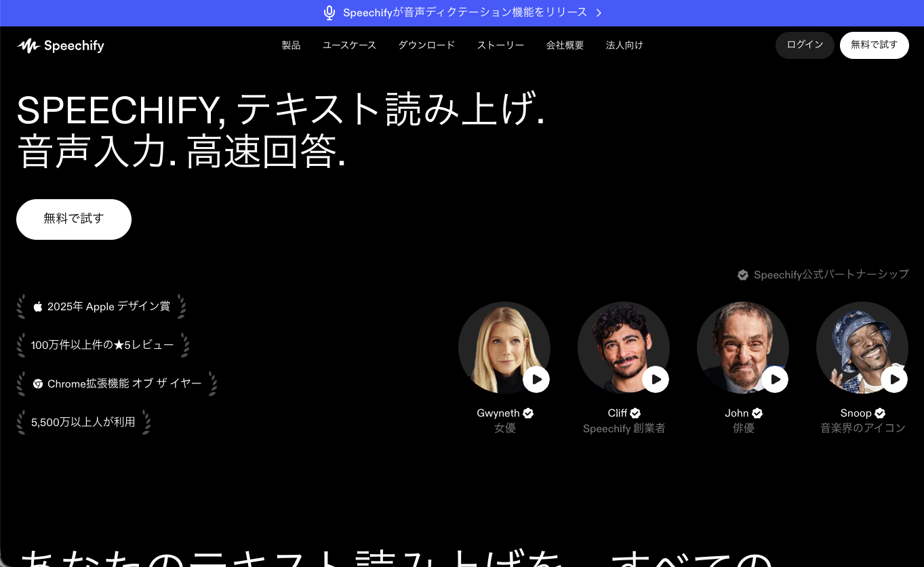Click the Speechify 創業者 caption
Viewport: 924px width, 567px height.
[x=624, y=428]
